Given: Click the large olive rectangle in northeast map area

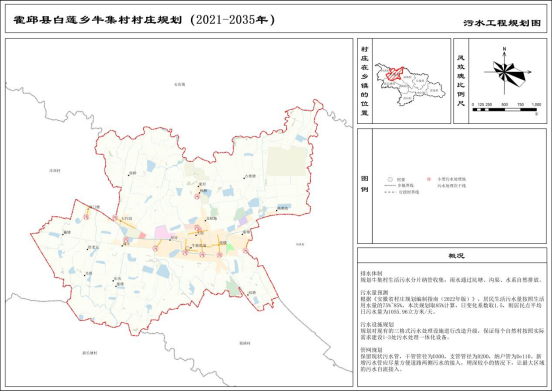Looking at the screenshot, I should (286, 161).
